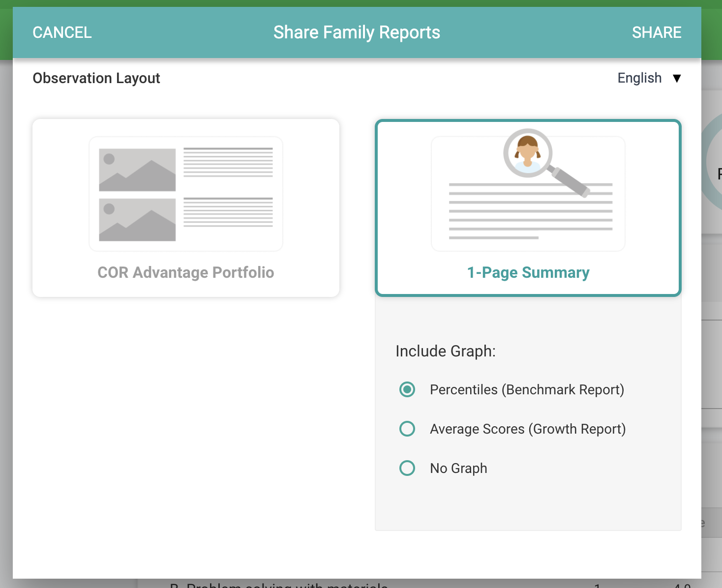Click the Share Family Reports title
The image size is (722, 588).
tap(357, 32)
